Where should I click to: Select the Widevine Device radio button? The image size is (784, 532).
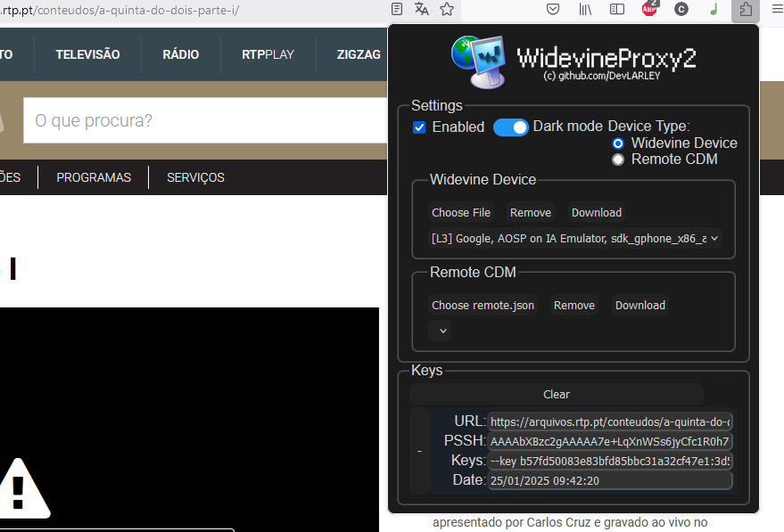(x=618, y=143)
